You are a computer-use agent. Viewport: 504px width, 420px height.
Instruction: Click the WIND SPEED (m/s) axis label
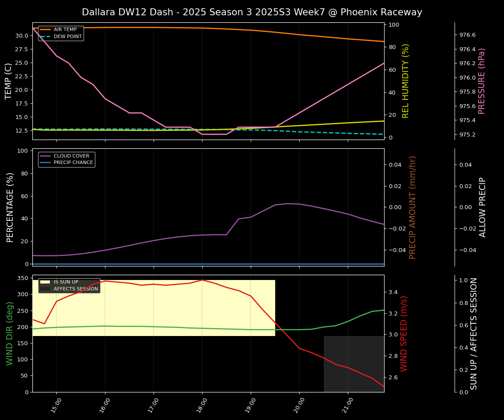(403, 333)
